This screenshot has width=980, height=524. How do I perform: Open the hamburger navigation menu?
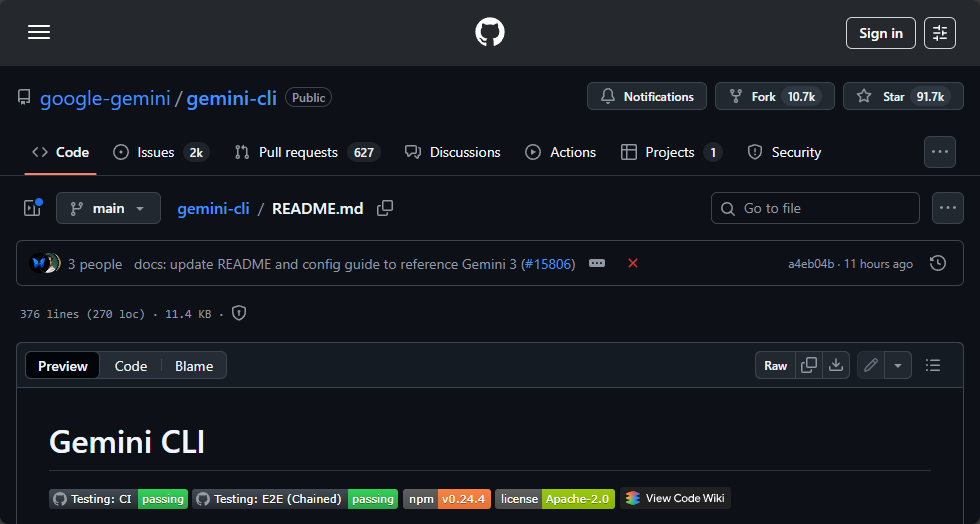pyautogui.click(x=39, y=33)
